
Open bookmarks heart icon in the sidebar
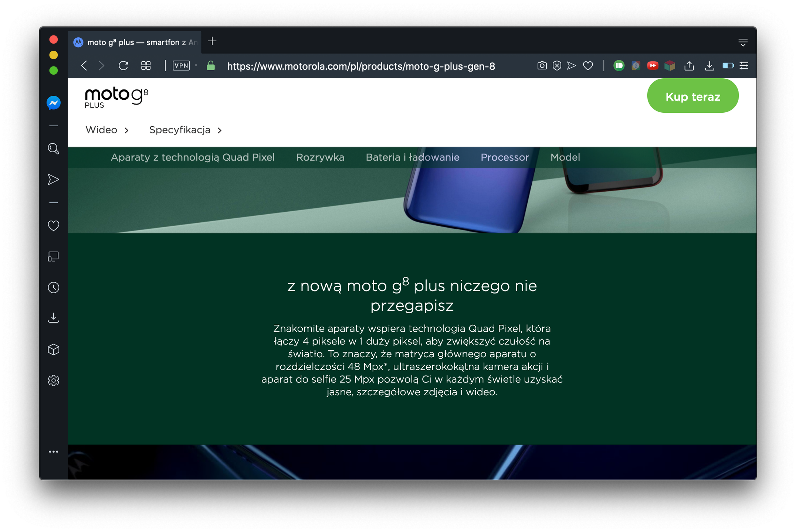coord(54,225)
